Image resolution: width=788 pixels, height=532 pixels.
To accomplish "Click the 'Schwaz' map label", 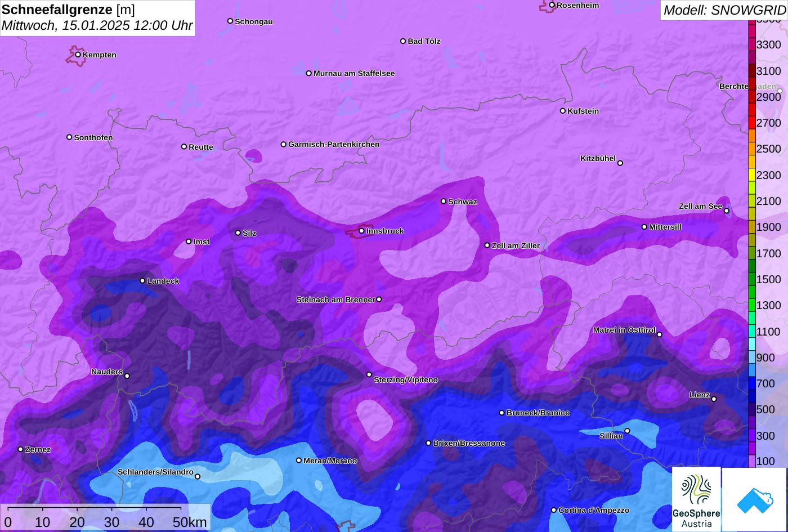I will point(463,202).
